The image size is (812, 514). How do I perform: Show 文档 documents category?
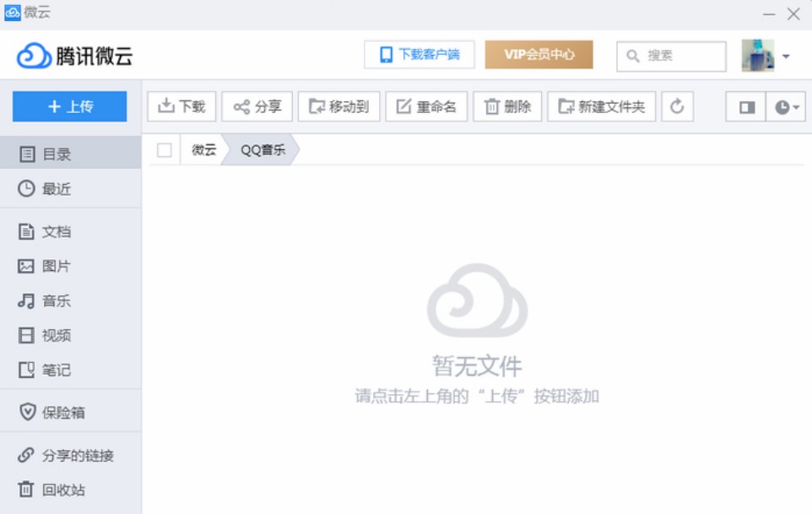click(x=70, y=231)
